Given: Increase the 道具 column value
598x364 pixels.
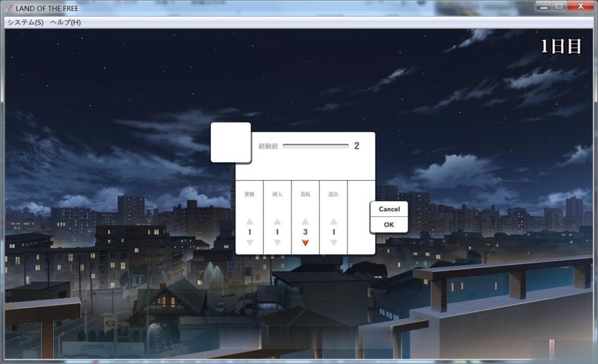Looking at the screenshot, I should (x=333, y=222).
